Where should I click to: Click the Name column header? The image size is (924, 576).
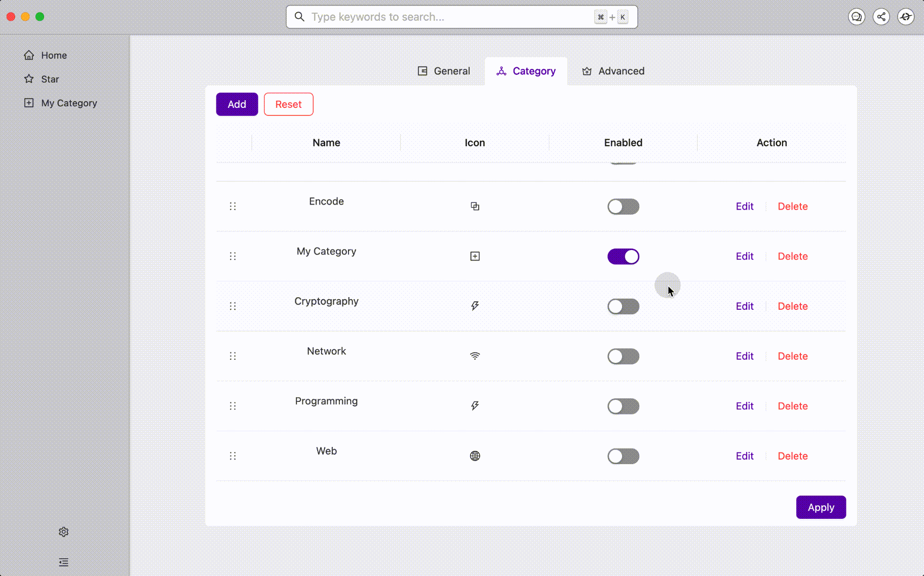326,143
